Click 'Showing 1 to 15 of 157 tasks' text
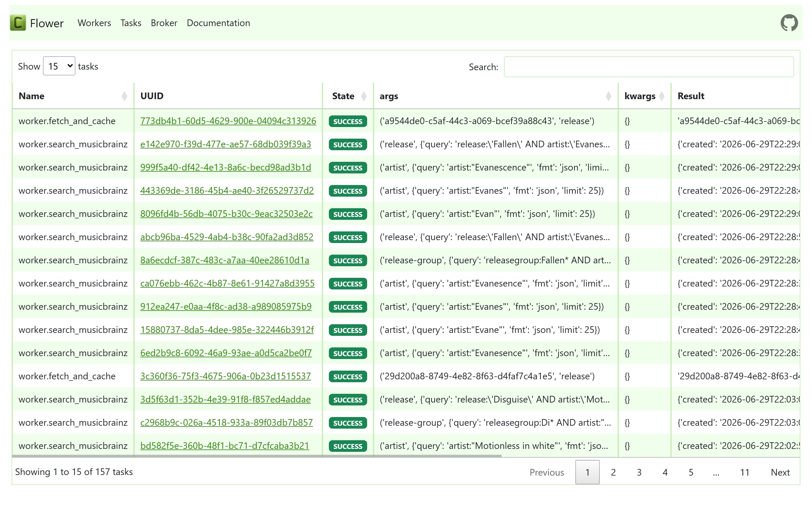Image resolution: width=812 pixels, height=522 pixels. pyautogui.click(x=74, y=472)
